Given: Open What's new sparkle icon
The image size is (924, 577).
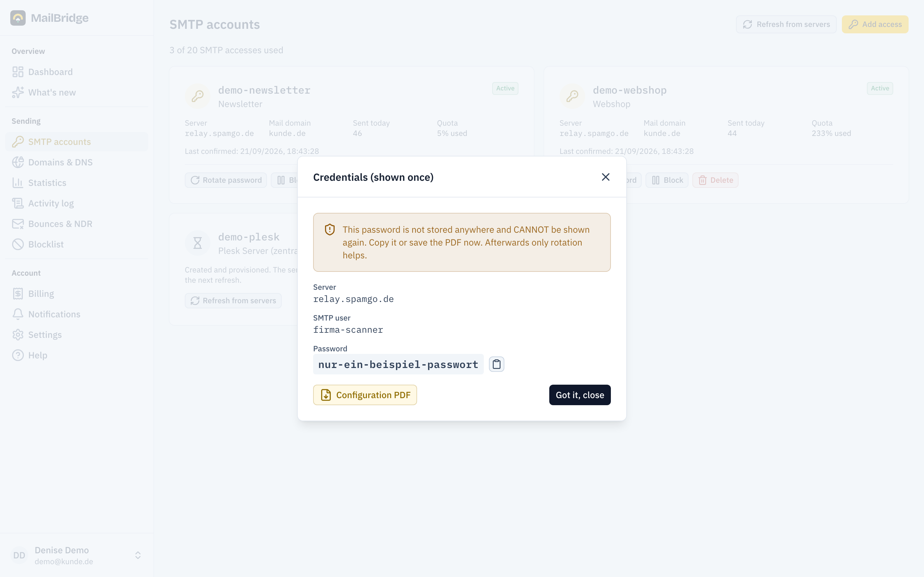Looking at the screenshot, I should pyautogui.click(x=18, y=92).
